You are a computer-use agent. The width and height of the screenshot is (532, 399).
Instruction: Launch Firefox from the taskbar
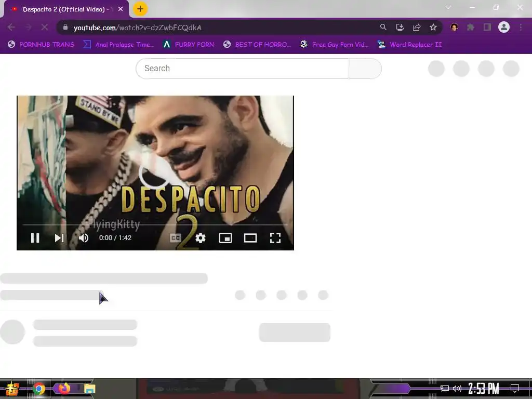click(64, 389)
